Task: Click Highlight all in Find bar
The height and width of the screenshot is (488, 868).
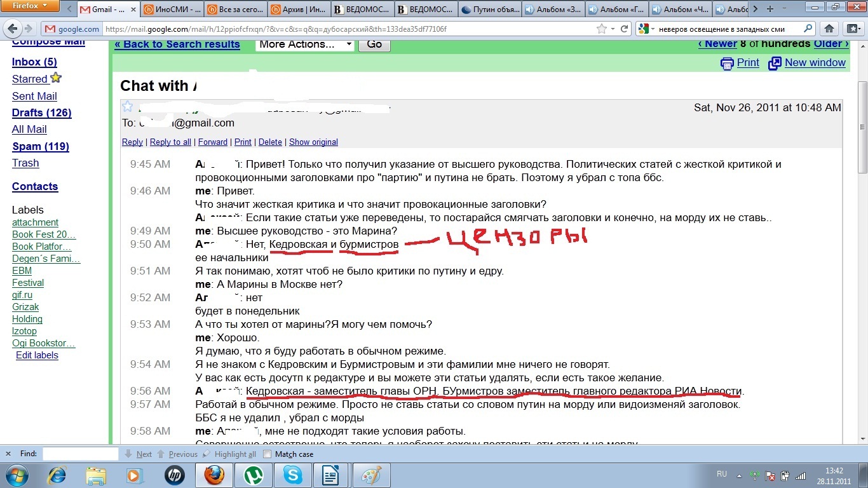Action: [x=229, y=454]
